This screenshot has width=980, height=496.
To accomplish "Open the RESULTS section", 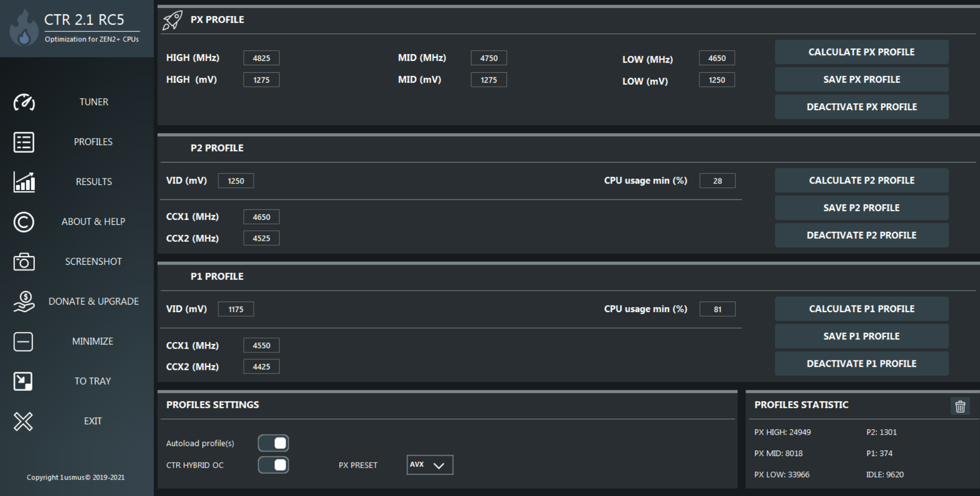I will [x=94, y=181].
